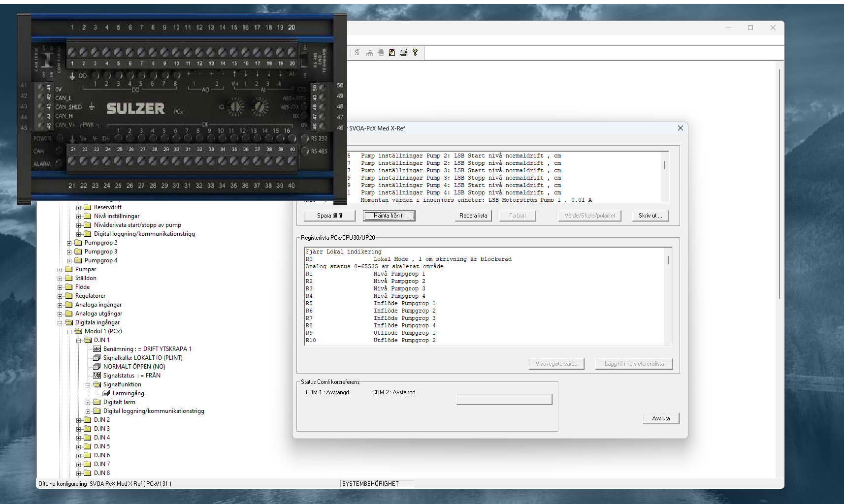Click the printer icon in the toolbar

[404, 53]
